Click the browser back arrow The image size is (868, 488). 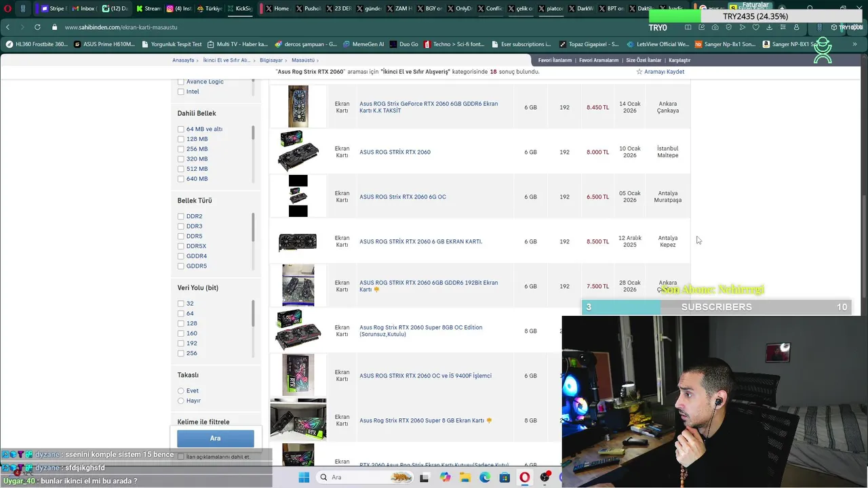pos(7,27)
